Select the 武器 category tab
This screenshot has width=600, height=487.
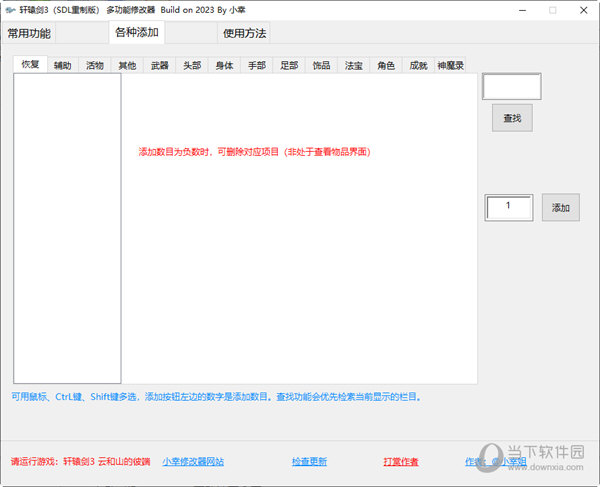point(160,65)
